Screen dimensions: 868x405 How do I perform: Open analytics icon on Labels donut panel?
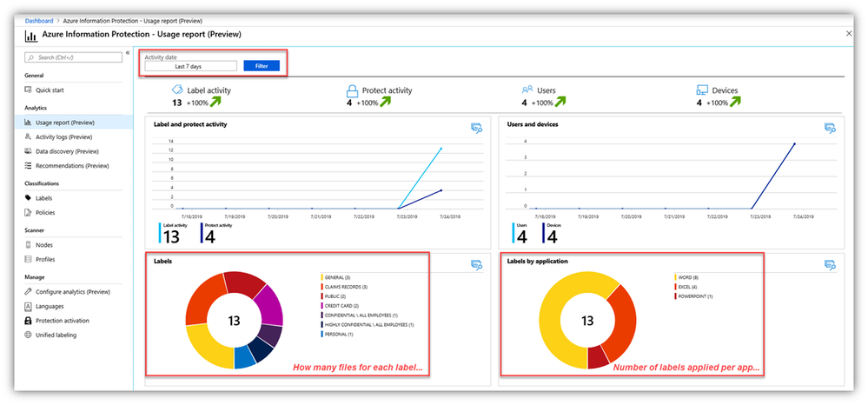tap(477, 265)
